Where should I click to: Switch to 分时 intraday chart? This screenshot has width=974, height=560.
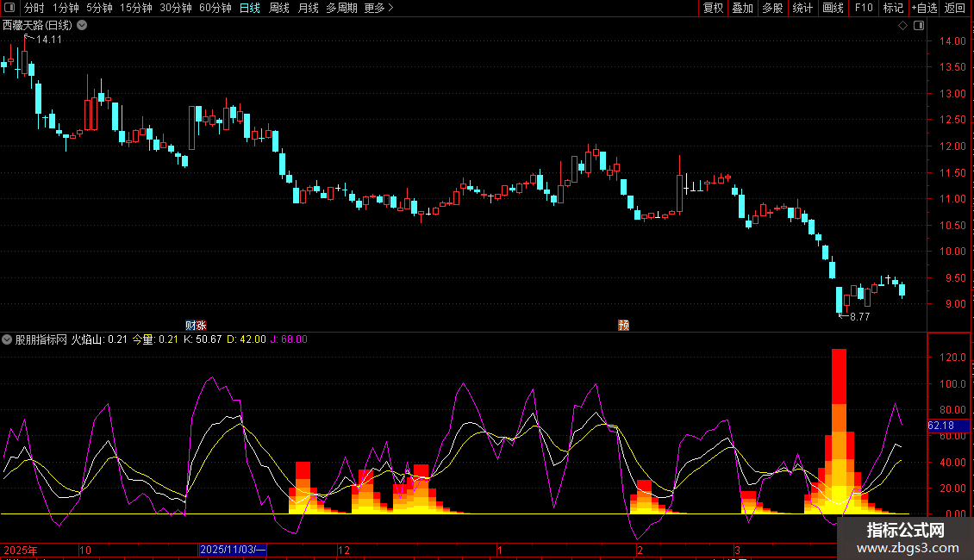pos(34,8)
